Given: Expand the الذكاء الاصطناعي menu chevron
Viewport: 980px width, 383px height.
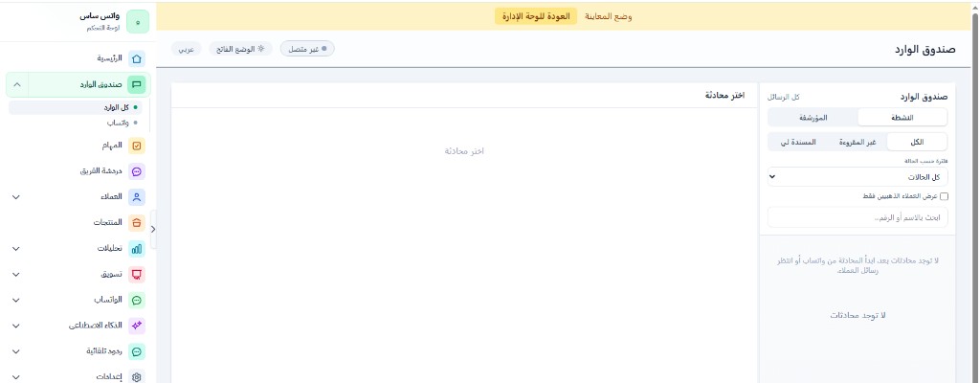Looking at the screenshot, I should point(16,326).
